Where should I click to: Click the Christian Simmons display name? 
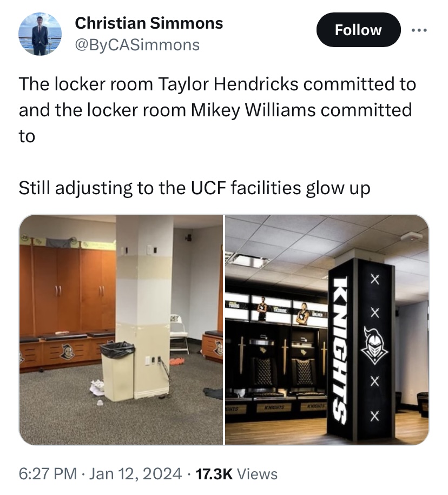[x=149, y=23]
